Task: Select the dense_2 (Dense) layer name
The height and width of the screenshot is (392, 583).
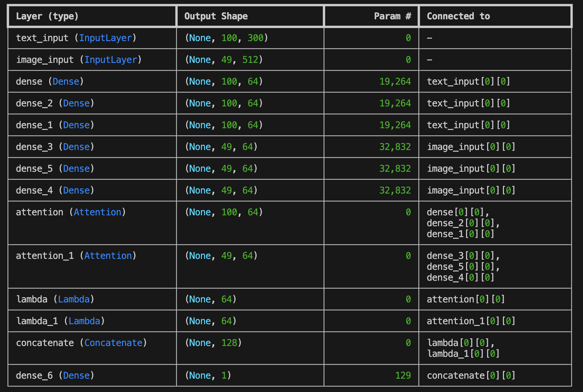Action: (x=55, y=103)
